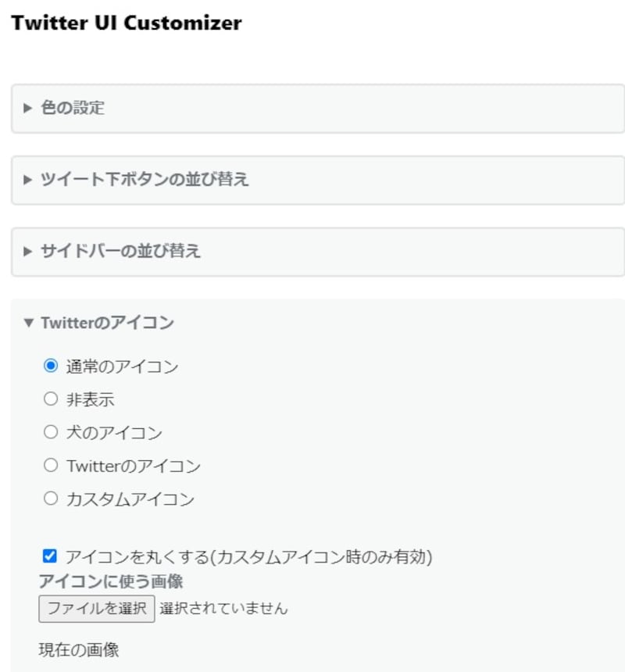
Task: Click the ▼ arrow next to Twitterのアイコン
Action: click(x=27, y=322)
